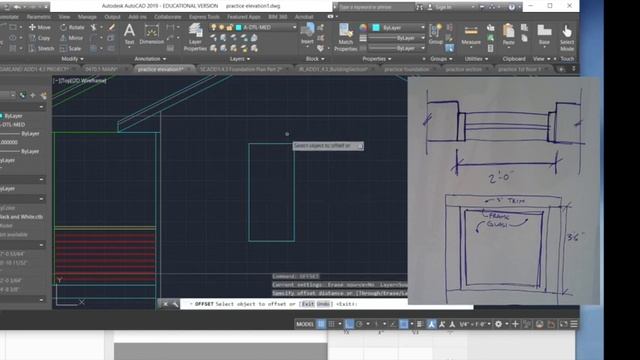
Task: Activate the Trim scissors tool
Action: pos(93,27)
